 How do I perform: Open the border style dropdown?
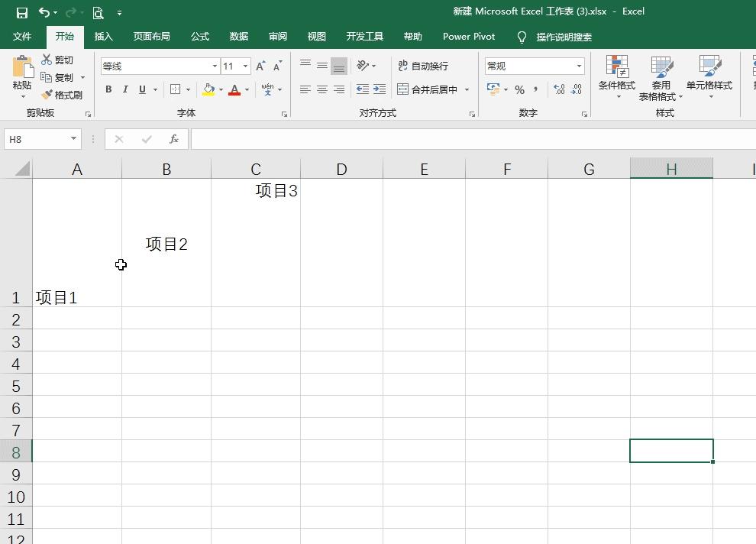pos(187,89)
